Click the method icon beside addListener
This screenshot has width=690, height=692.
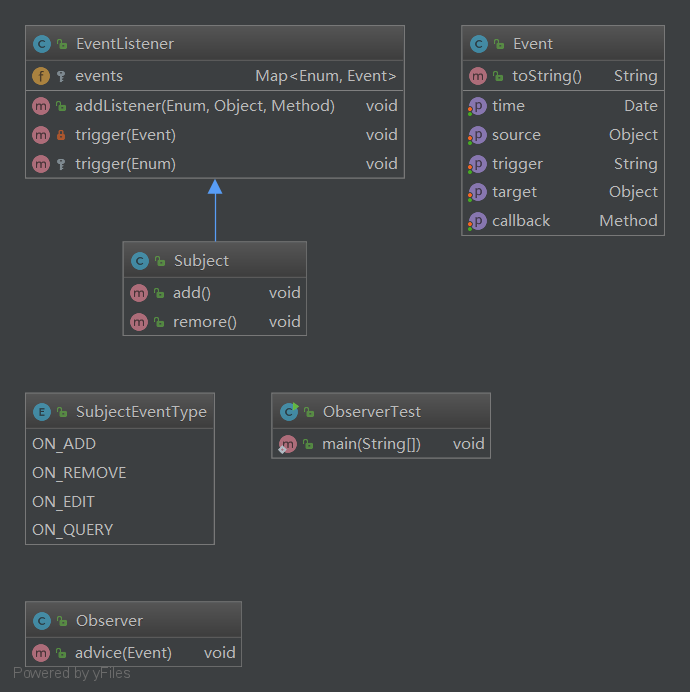(x=41, y=106)
